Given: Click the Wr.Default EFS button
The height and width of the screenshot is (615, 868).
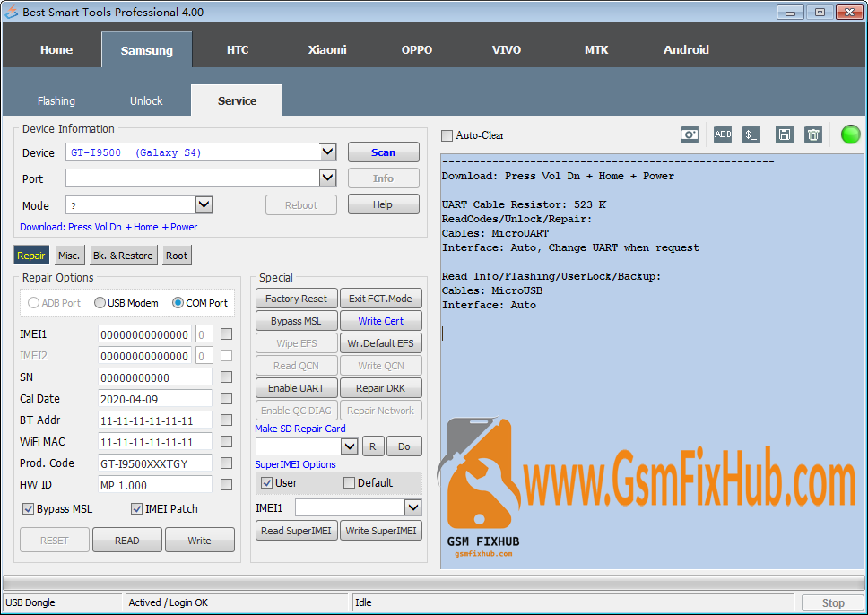Looking at the screenshot, I should tap(380, 343).
